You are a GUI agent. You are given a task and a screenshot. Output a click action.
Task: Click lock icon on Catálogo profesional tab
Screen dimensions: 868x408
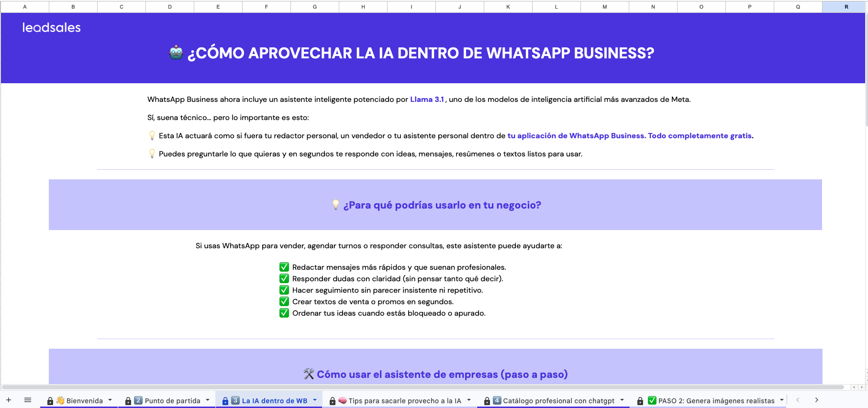click(487, 401)
